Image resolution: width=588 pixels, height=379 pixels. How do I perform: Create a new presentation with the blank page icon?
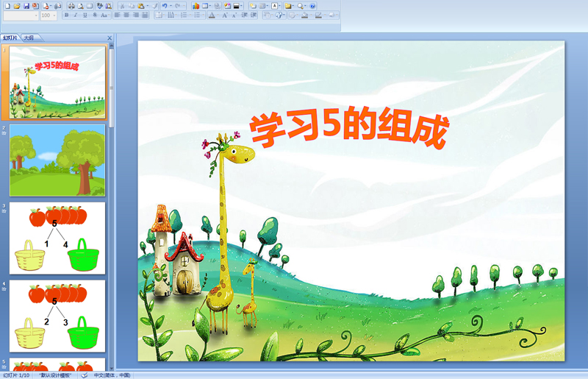point(8,6)
